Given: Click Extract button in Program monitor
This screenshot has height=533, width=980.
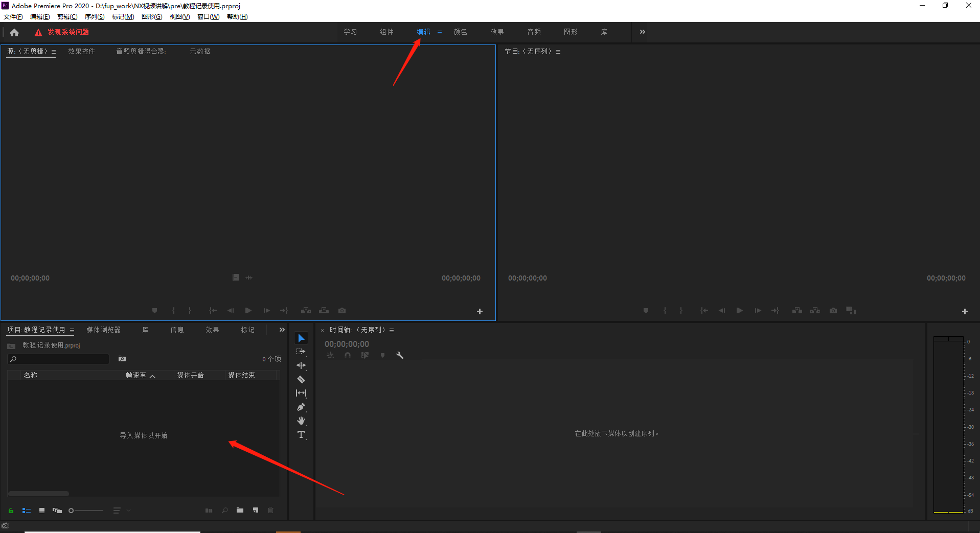Looking at the screenshot, I should pyautogui.click(x=815, y=311).
